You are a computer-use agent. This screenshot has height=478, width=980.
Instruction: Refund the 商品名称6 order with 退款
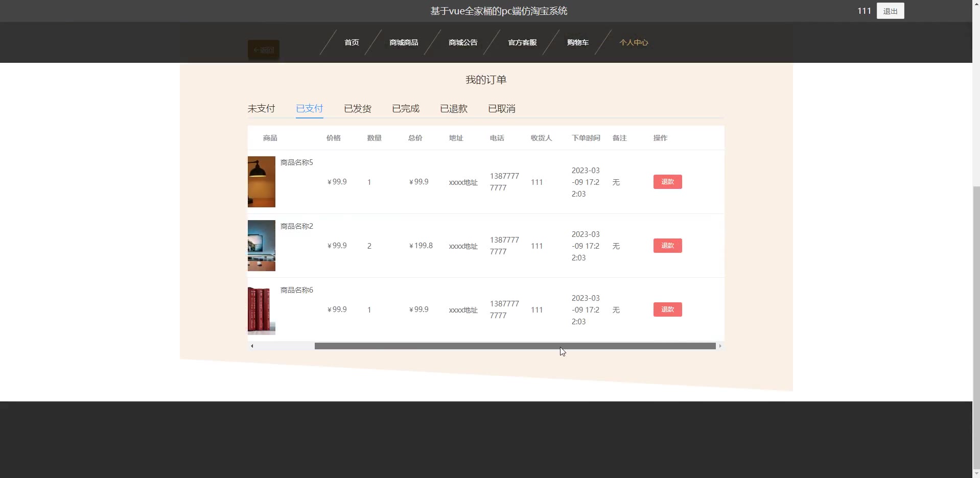coord(667,309)
